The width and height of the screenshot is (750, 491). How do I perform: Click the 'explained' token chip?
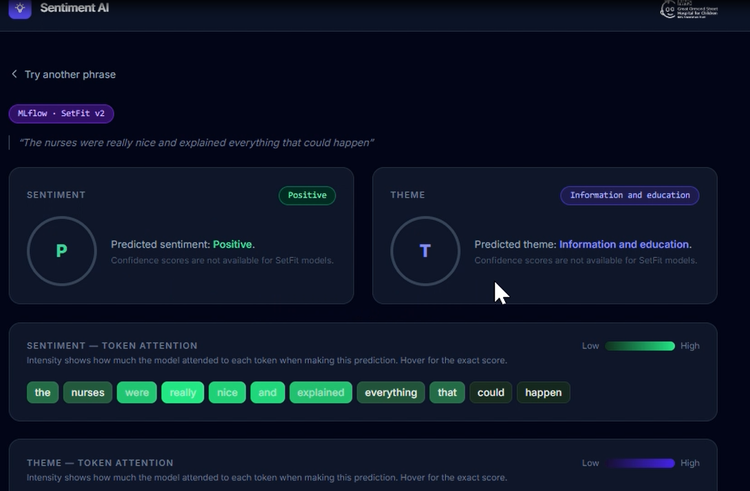(320, 393)
